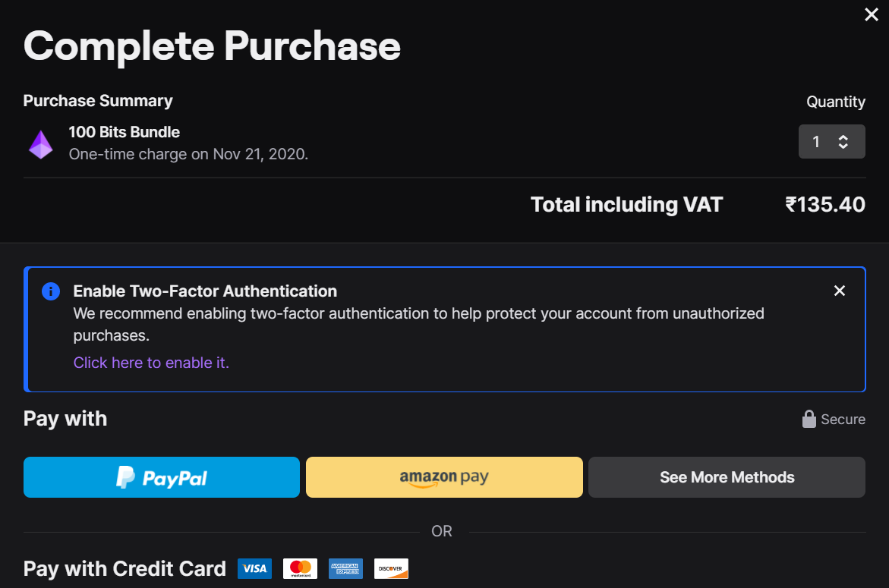Image resolution: width=889 pixels, height=588 pixels.
Task: Select the Visa card icon
Action: (x=254, y=568)
